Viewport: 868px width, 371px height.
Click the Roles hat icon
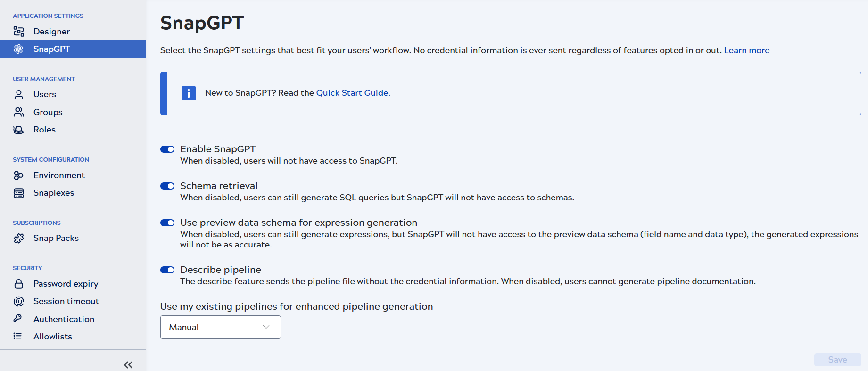coord(19,130)
